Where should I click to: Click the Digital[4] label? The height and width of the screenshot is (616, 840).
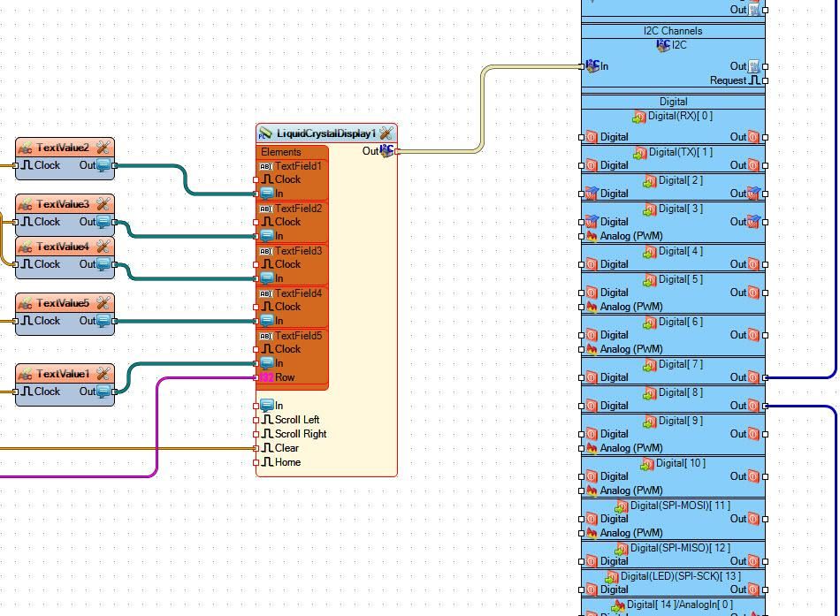(680, 251)
